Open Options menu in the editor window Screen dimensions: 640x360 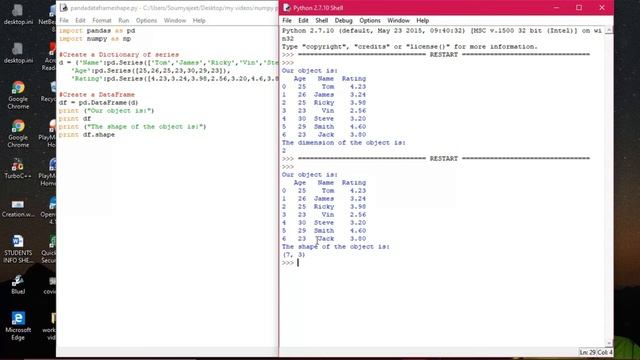point(146,20)
